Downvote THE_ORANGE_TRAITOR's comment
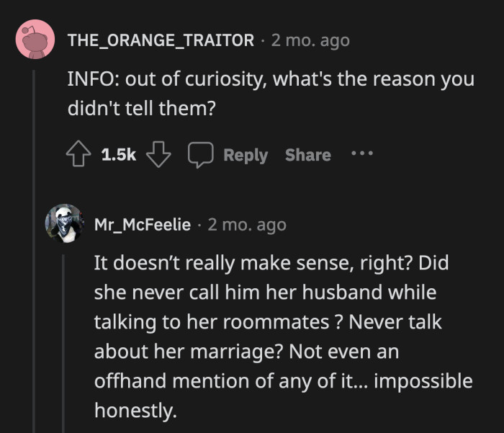The image size is (504, 433). [x=158, y=155]
